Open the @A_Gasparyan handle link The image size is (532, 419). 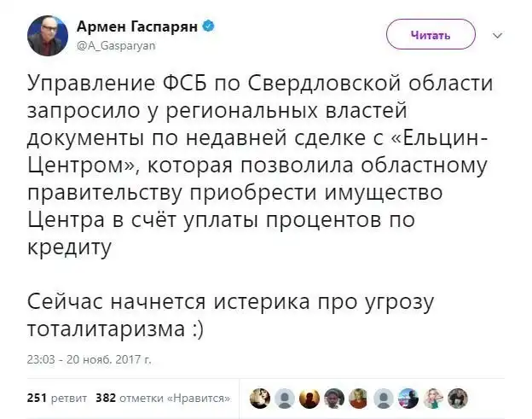(116, 46)
